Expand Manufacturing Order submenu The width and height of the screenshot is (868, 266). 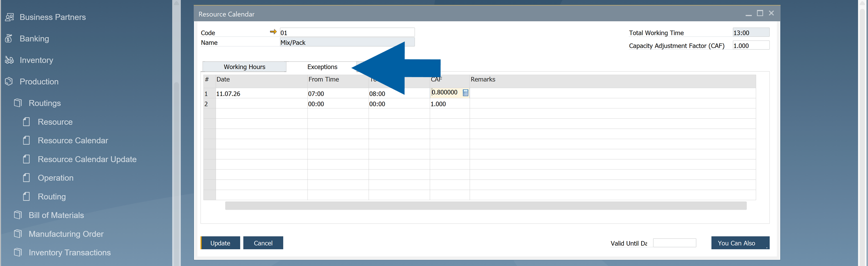click(x=66, y=234)
